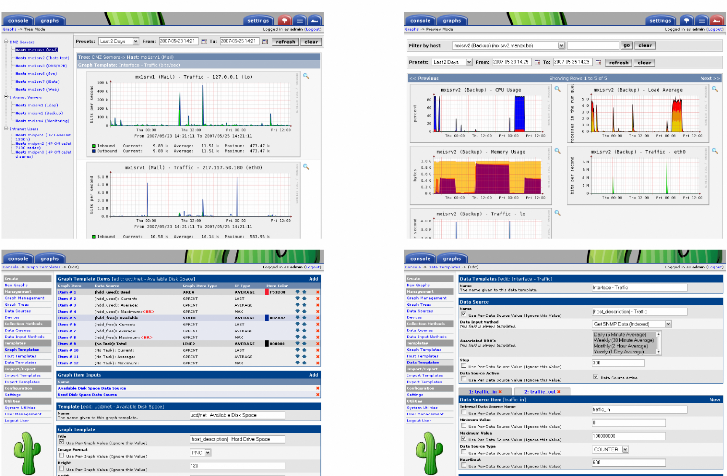The height and width of the screenshot is (476, 727).
Task: Click the Maximum Value input field
Action: tap(629, 436)
